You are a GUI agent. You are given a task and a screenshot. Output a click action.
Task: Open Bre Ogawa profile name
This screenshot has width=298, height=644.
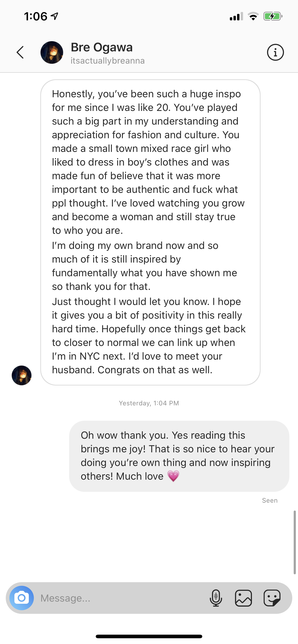coord(102,47)
